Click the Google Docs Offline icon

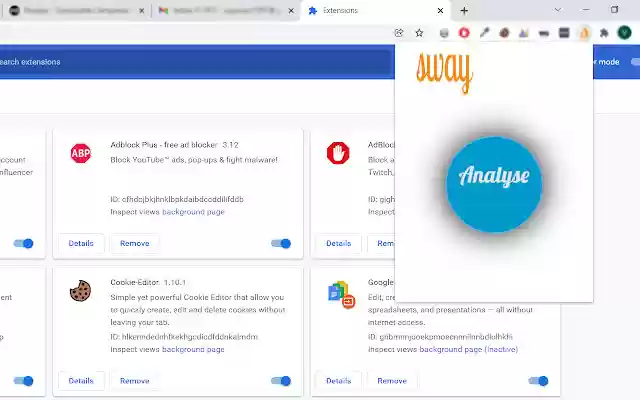click(341, 294)
